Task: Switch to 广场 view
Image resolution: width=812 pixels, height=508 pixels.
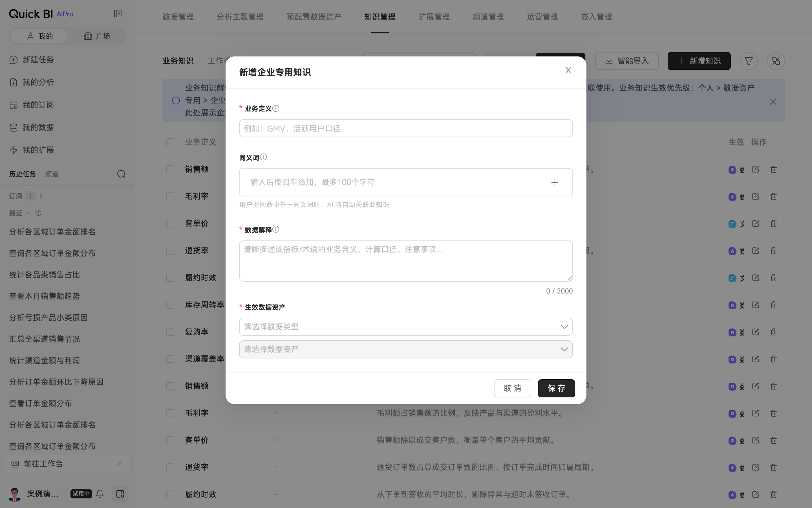Action: tap(97, 36)
